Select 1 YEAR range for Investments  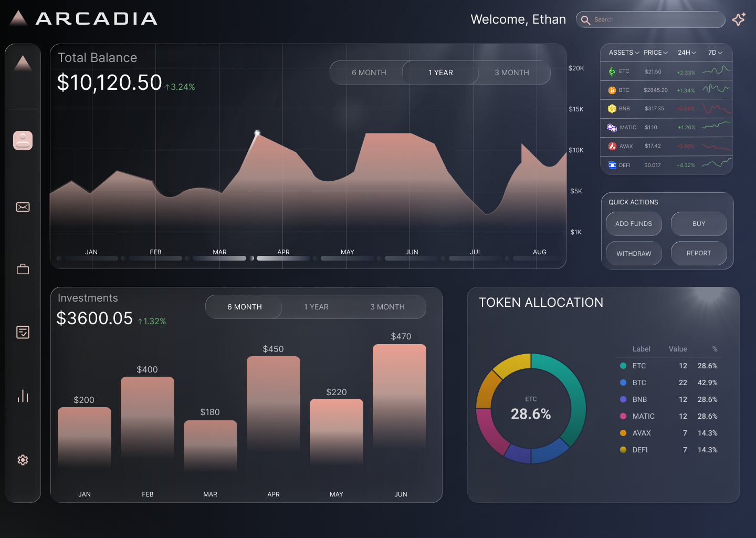[316, 307]
